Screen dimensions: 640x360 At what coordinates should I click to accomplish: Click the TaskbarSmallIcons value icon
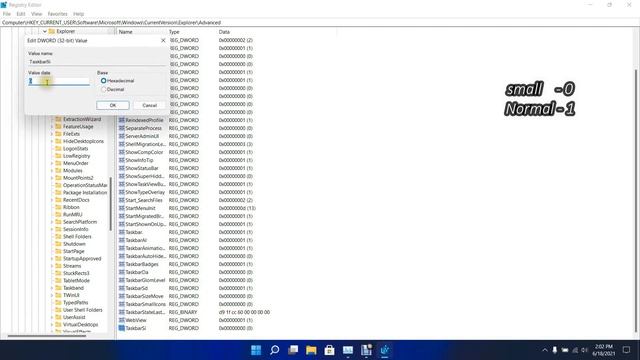pos(121,304)
